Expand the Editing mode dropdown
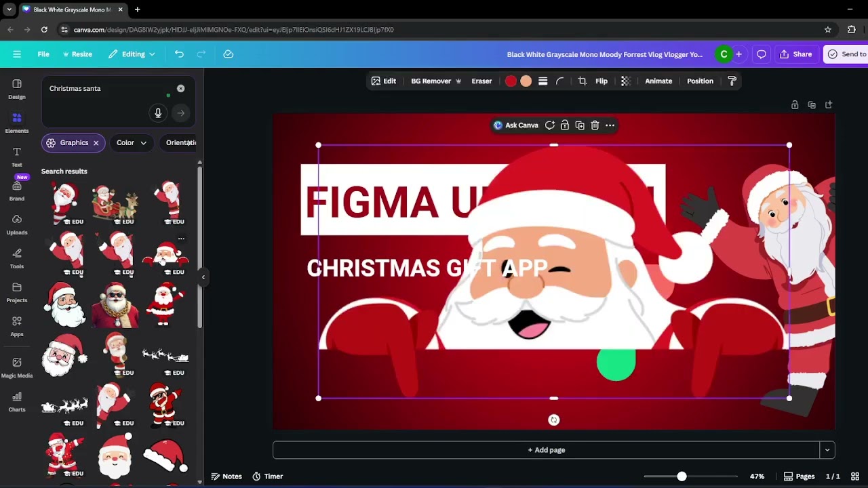The image size is (868, 488). (132, 54)
